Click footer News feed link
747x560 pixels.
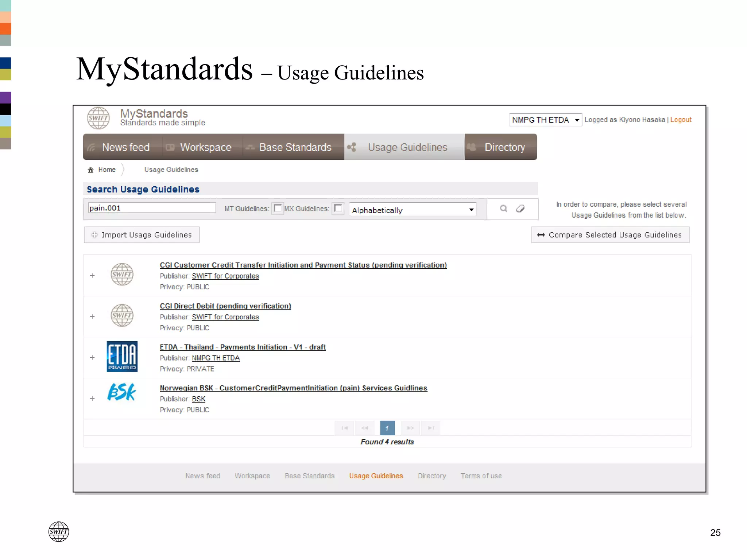203,476
